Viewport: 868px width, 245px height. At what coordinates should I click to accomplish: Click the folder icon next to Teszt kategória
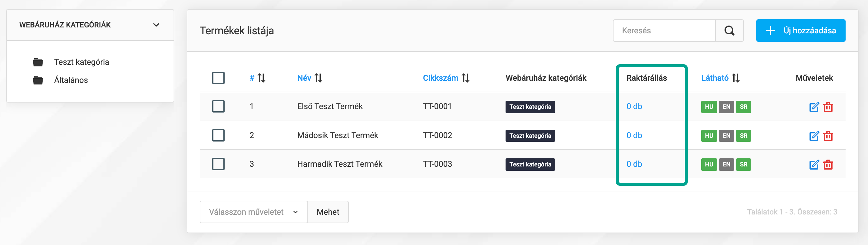pyautogui.click(x=38, y=62)
